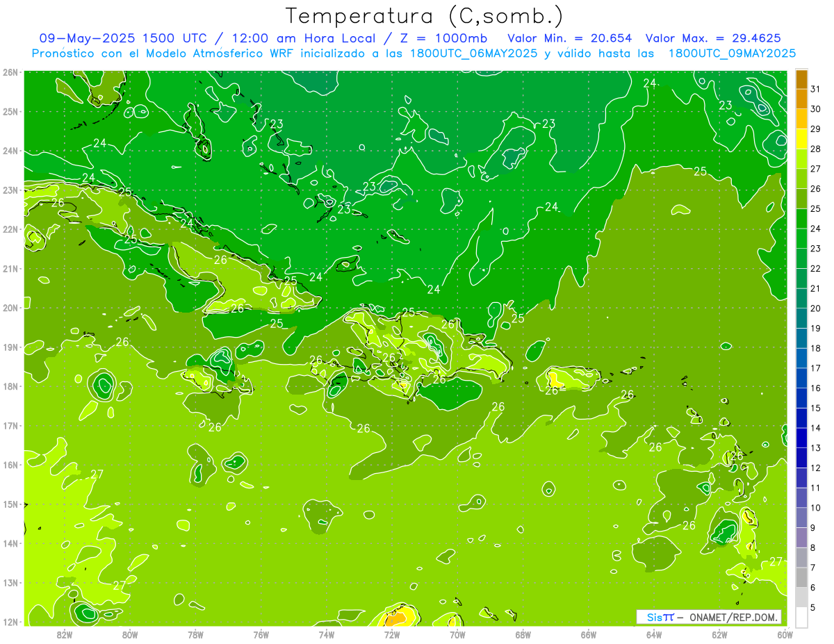The image size is (834, 644).
Task: Click the 20N latitude axis label
Action: tap(10, 308)
